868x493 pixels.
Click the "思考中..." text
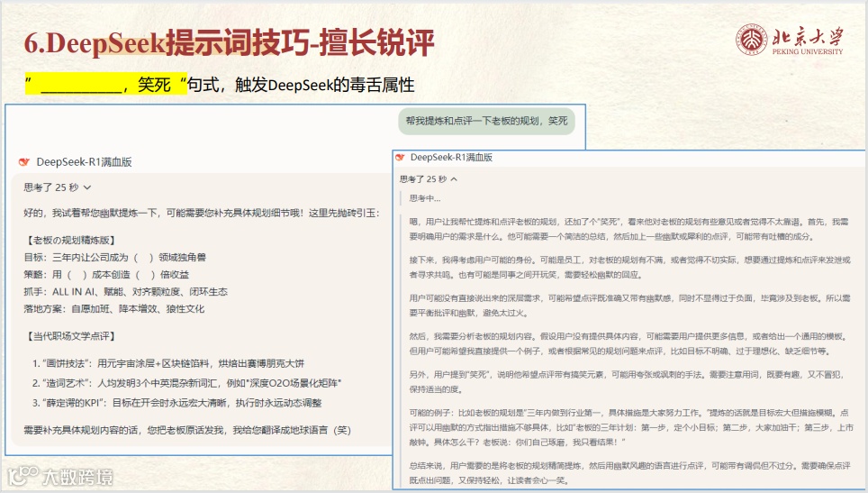(x=425, y=198)
